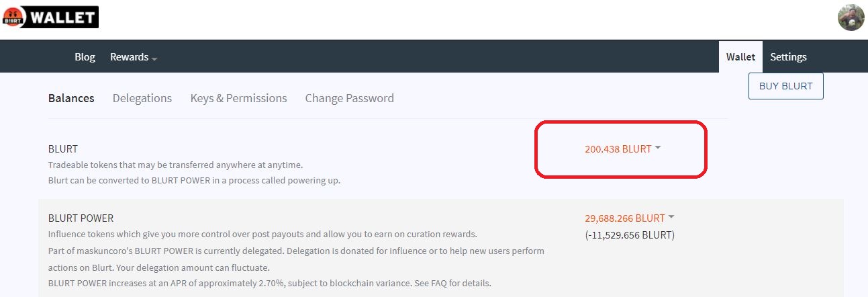
Task: Open the Delegations tab
Action: (x=142, y=98)
